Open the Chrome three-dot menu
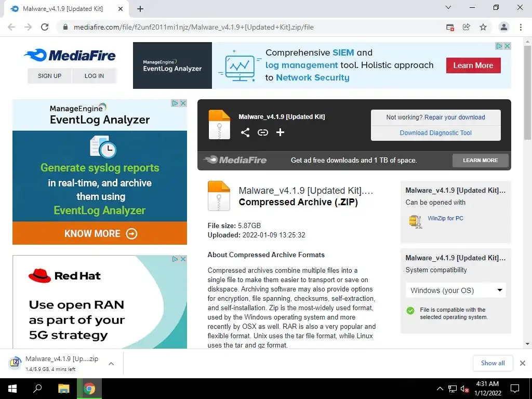 click(x=521, y=27)
